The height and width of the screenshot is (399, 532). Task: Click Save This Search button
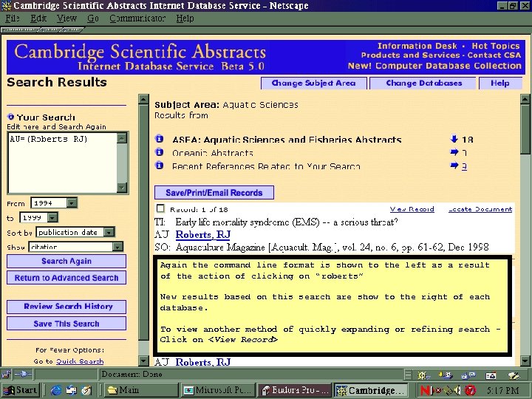(66, 324)
